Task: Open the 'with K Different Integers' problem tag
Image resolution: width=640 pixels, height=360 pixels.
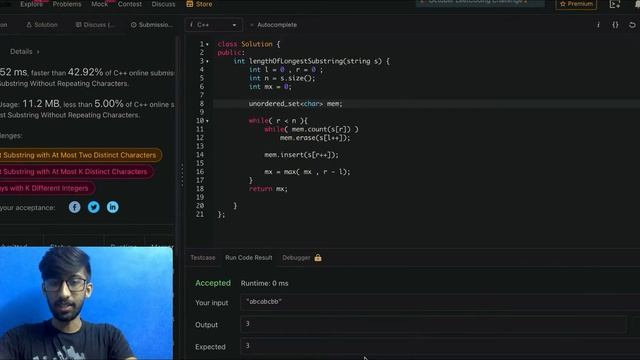Action: pyautogui.click(x=46, y=188)
